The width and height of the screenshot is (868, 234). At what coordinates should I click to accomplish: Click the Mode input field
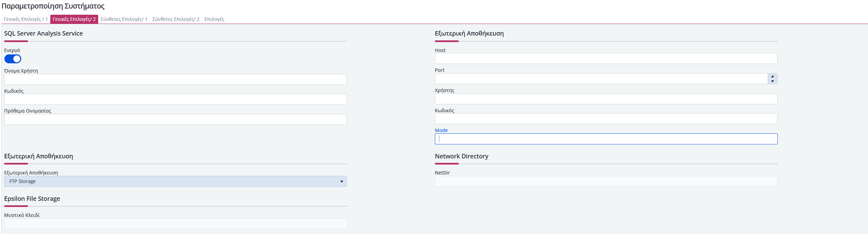(606, 139)
